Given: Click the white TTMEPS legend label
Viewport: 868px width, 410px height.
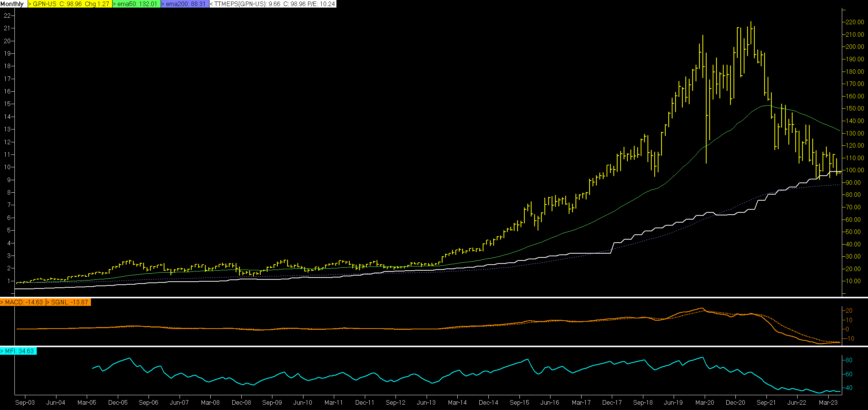Looking at the screenshot, I should tap(272, 4).
